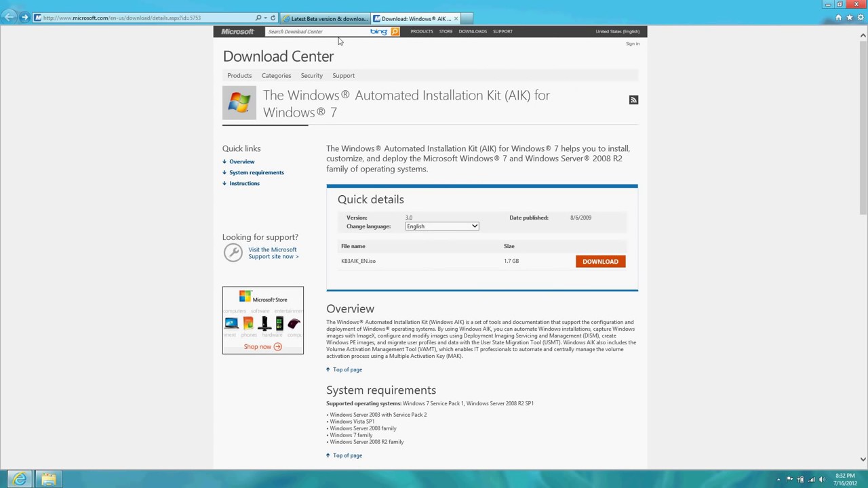Open PRODUCTS in the top navigation
This screenshot has height=488, width=868.
(421, 31)
